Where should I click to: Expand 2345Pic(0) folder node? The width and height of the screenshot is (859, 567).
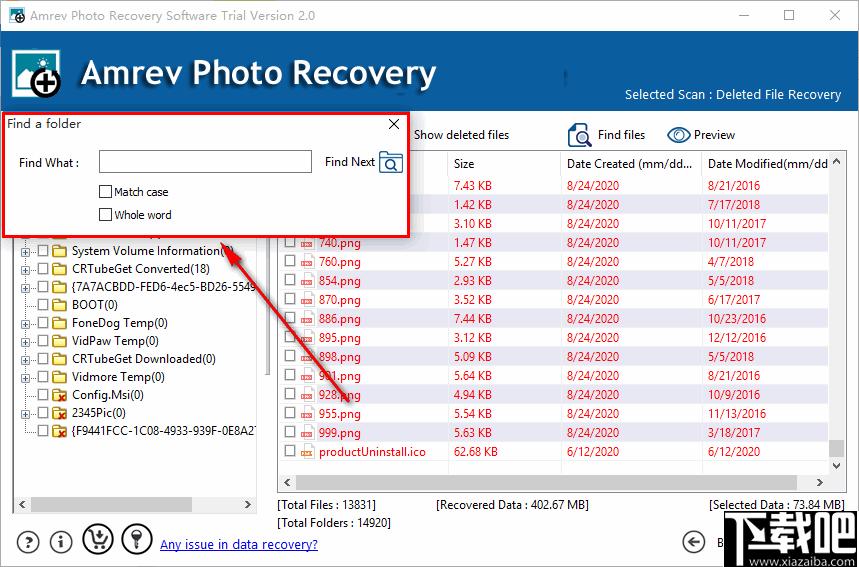(25, 415)
